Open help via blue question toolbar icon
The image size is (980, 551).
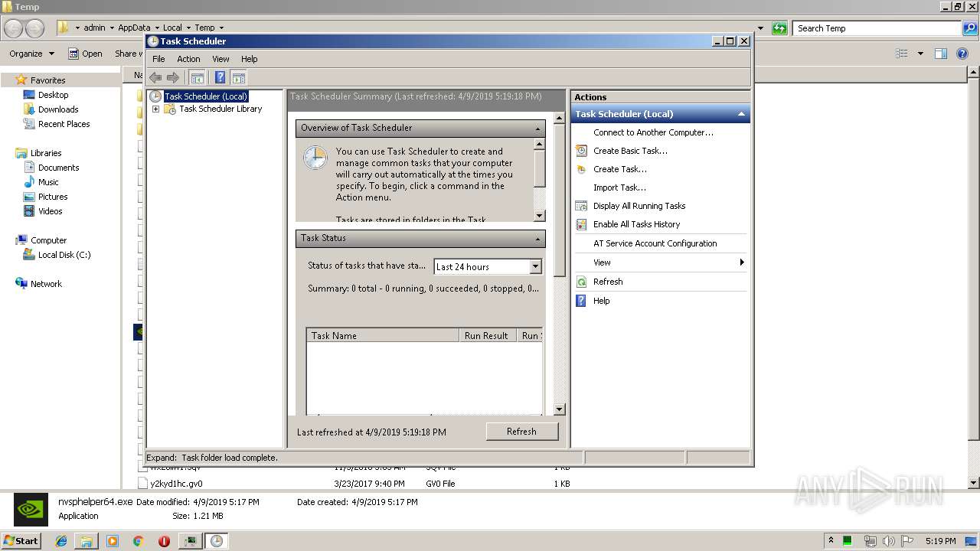[220, 77]
